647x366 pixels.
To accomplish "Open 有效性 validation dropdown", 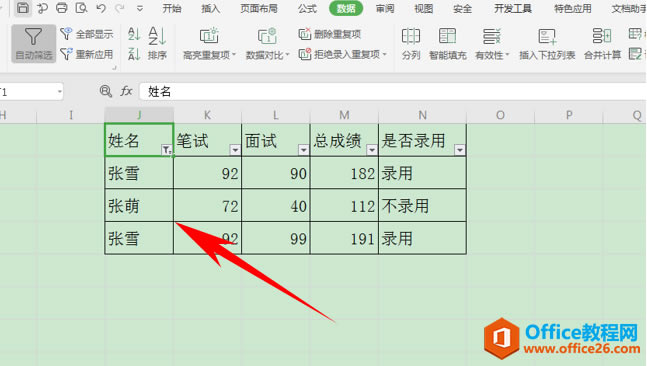I will click(x=492, y=43).
